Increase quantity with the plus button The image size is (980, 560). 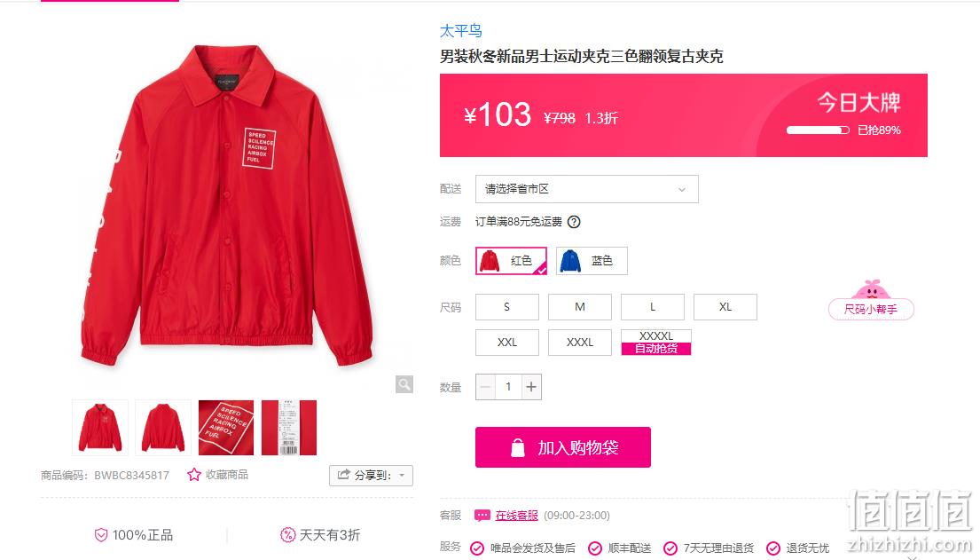[x=531, y=387]
